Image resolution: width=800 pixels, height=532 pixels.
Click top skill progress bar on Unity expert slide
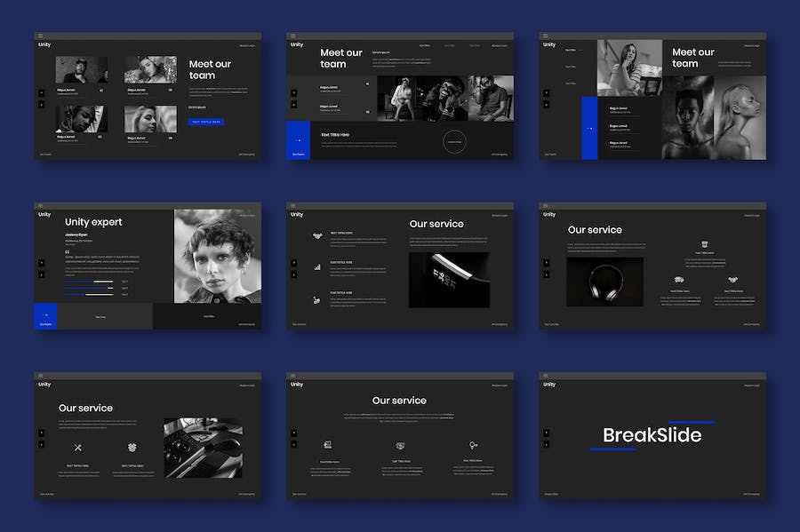point(89,282)
